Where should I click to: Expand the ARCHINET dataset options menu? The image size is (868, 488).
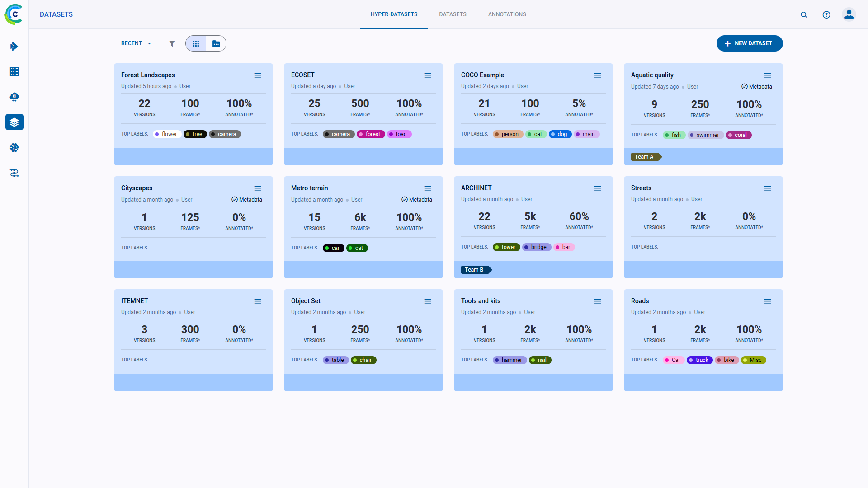(598, 188)
